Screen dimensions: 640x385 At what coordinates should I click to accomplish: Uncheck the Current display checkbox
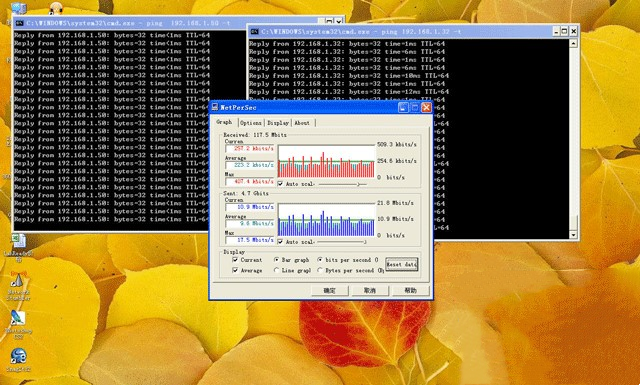pyautogui.click(x=235, y=260)
